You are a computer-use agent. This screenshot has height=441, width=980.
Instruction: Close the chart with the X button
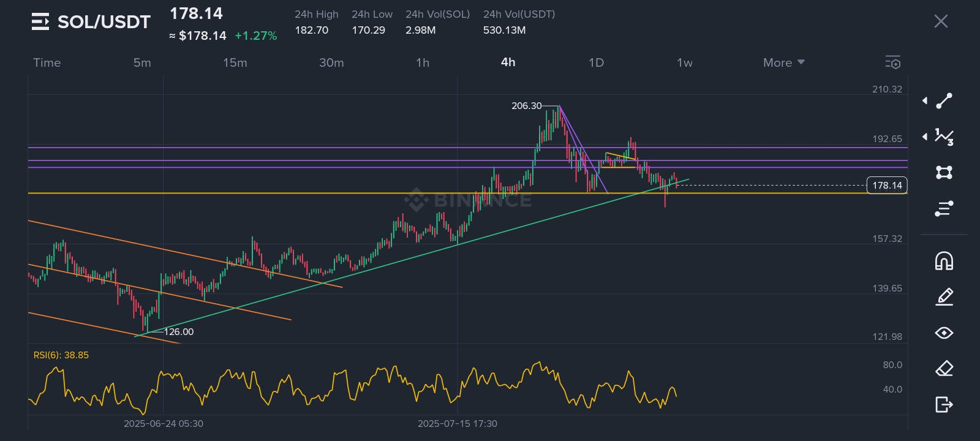941,21
